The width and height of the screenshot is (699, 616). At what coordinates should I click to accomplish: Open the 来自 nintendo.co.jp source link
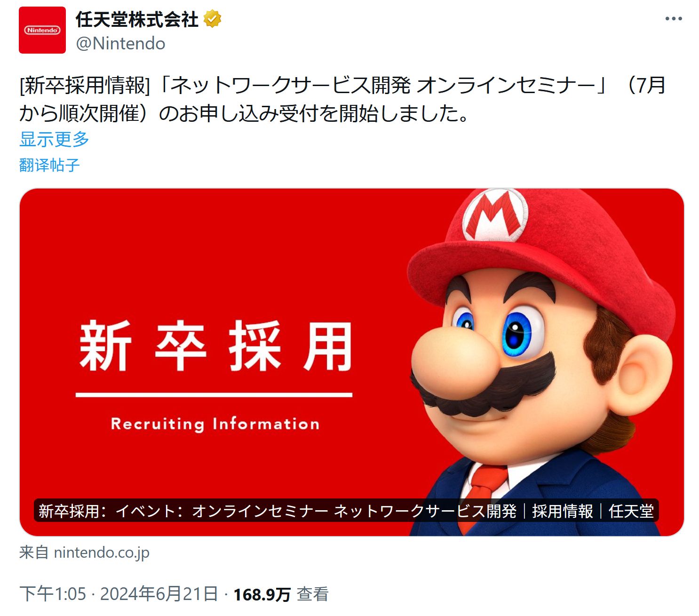[x=84, y=552]
